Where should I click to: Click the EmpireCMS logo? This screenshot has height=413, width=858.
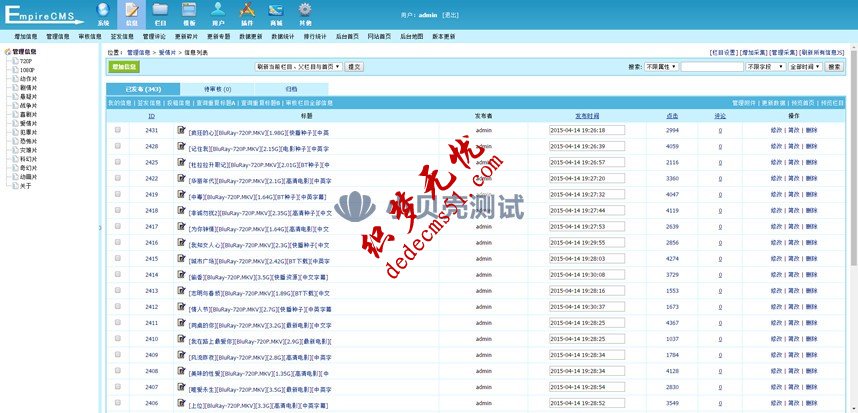coord(44,15)
